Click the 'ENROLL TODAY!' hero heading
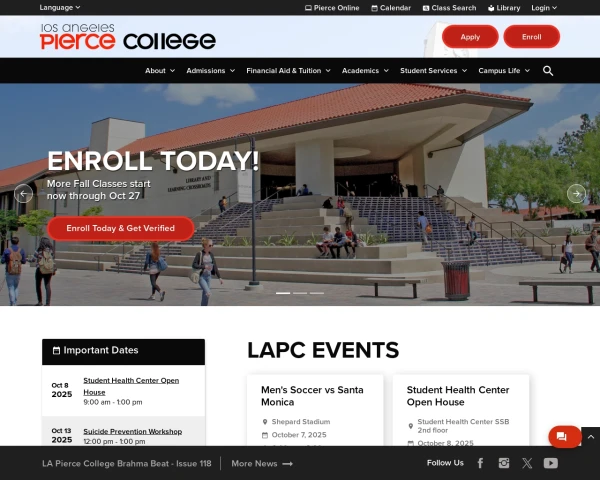Image resolution: width=600 pixels, height=480 pixels. [153, 161]
